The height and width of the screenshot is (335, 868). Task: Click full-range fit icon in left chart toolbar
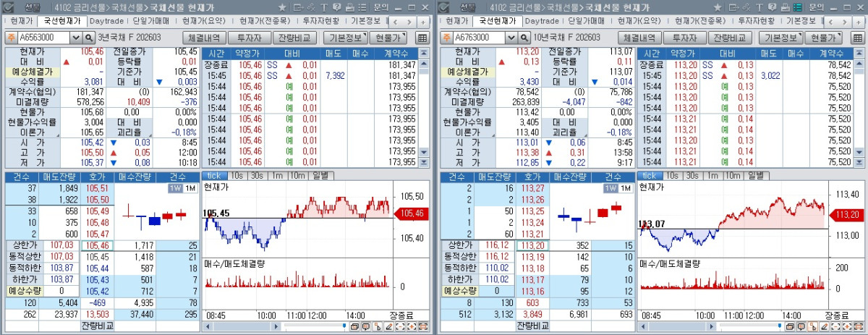coord(423,327)
